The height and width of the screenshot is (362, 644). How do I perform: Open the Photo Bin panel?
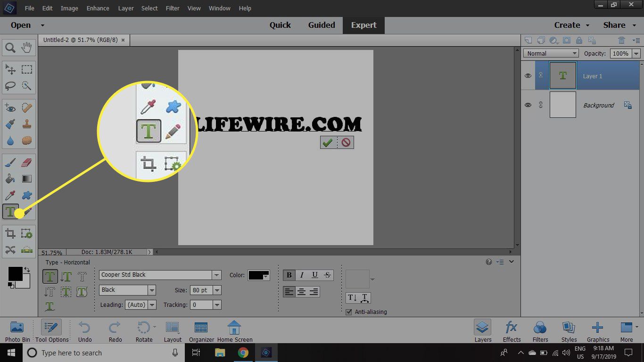(17, 331)
